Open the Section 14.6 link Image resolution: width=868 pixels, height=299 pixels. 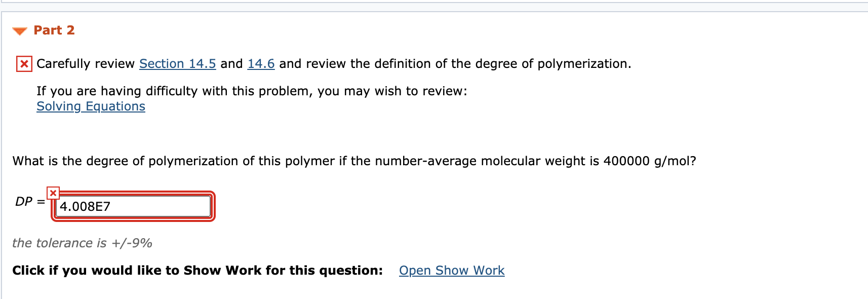pos(260,64)
